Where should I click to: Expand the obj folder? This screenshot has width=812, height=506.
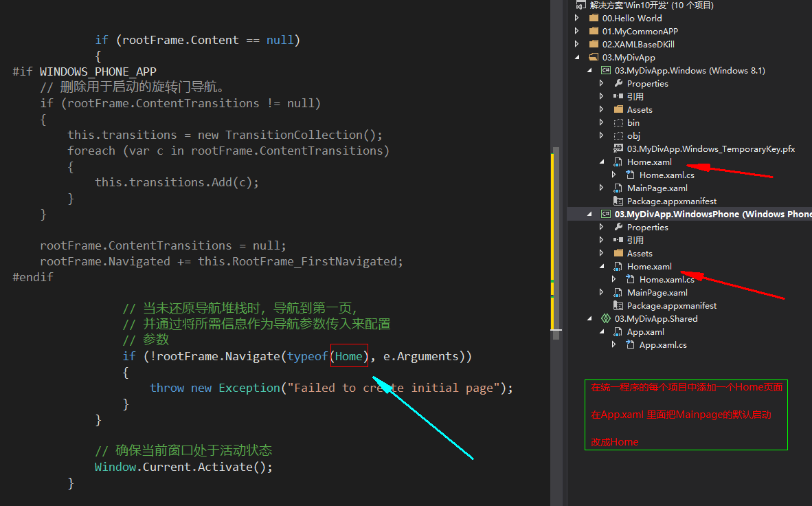pos(601,135)
